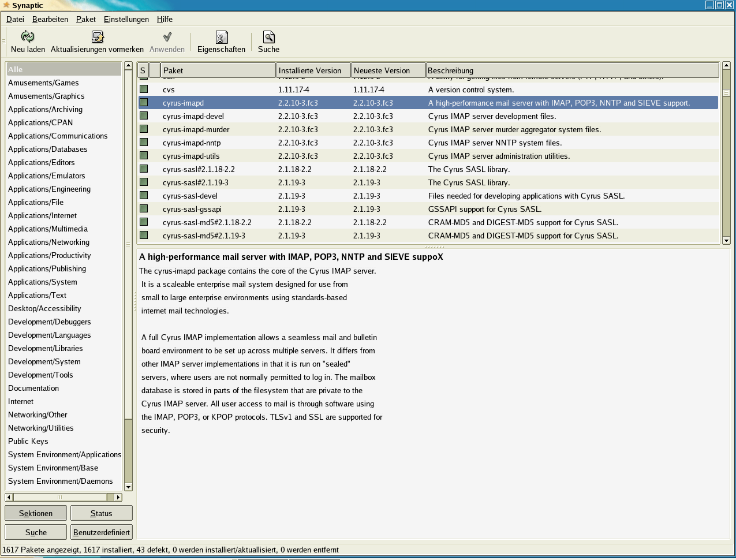Click section list scrollbar up arrow
Image resolution: width=736 pixels, height=560 pixels.
point(128,66)
